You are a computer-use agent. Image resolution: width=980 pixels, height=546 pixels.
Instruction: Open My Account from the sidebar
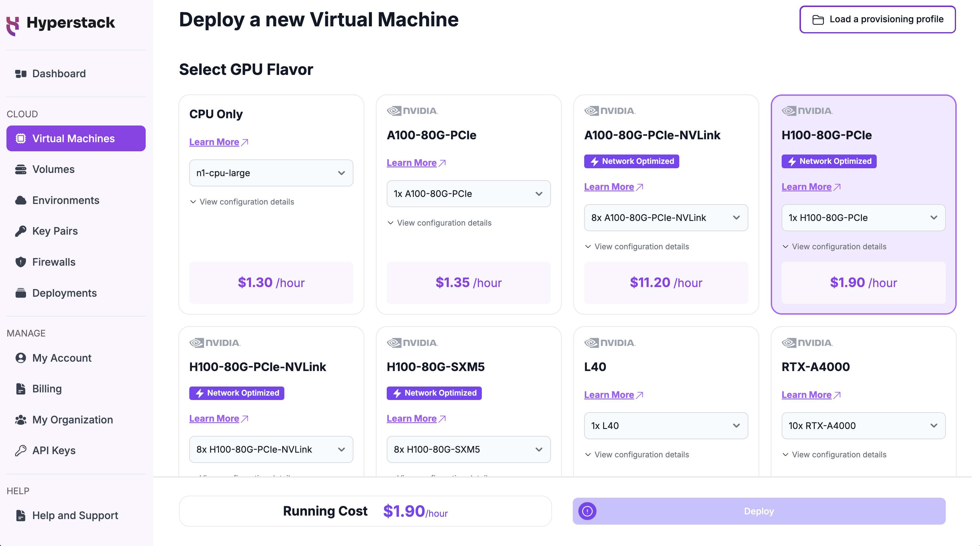(x=61, y=358)
